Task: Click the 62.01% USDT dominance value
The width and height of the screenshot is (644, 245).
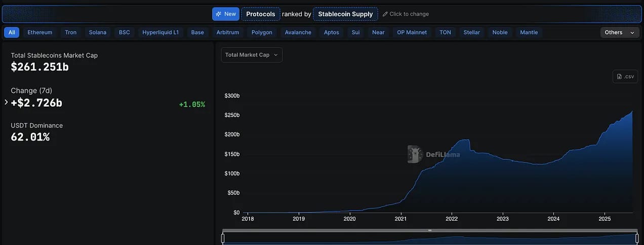Action: (x=30, y=136)
